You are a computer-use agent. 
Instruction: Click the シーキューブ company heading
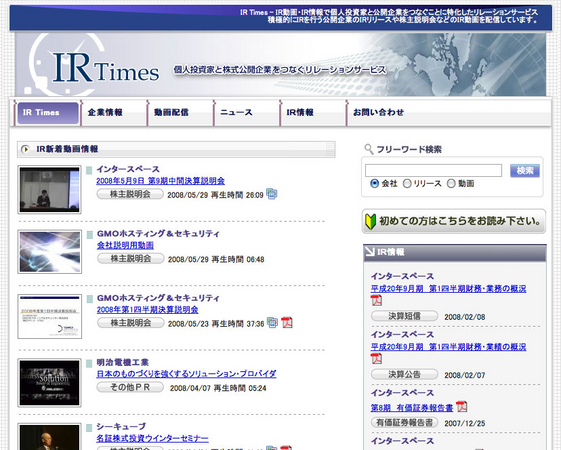point(121,427)
